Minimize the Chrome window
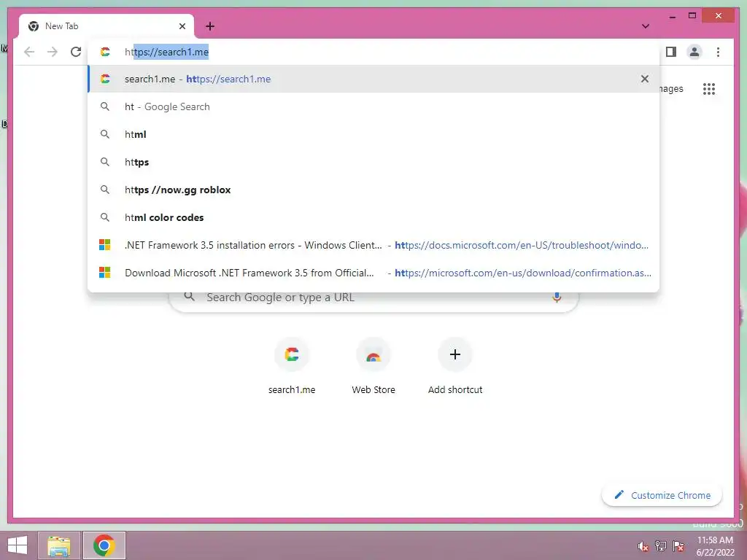 672,16
